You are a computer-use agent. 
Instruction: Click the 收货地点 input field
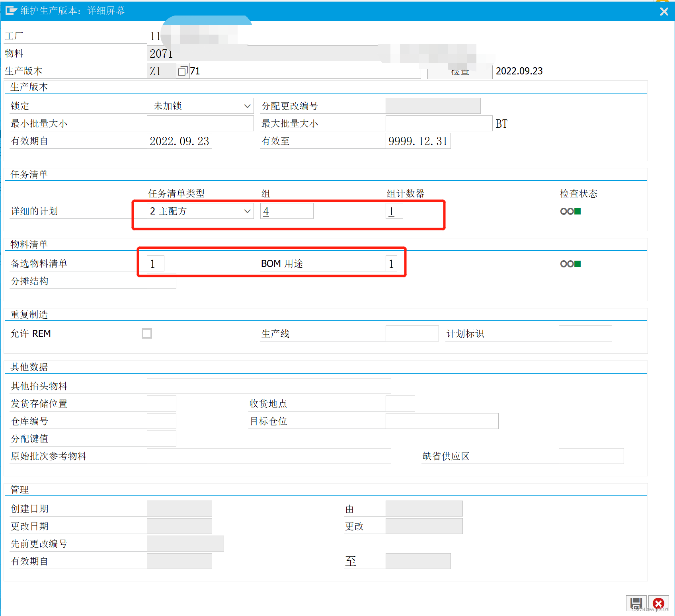[x=400, y=404]
